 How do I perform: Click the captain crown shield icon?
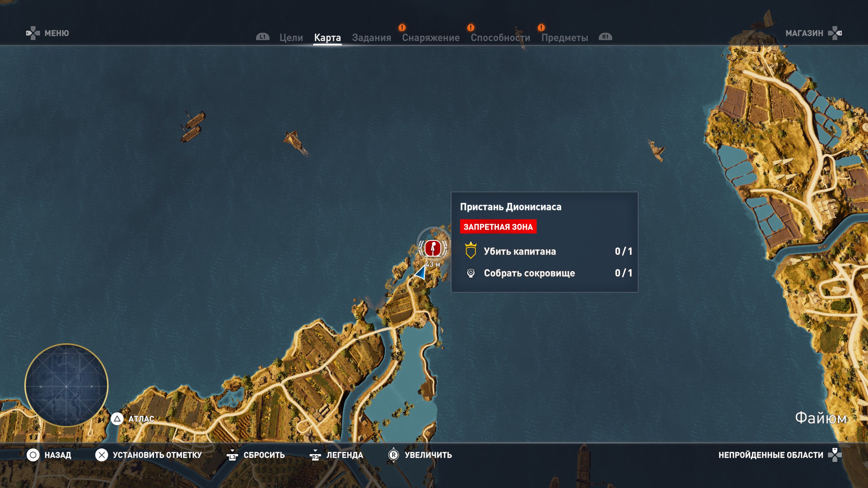coord(471,250)
